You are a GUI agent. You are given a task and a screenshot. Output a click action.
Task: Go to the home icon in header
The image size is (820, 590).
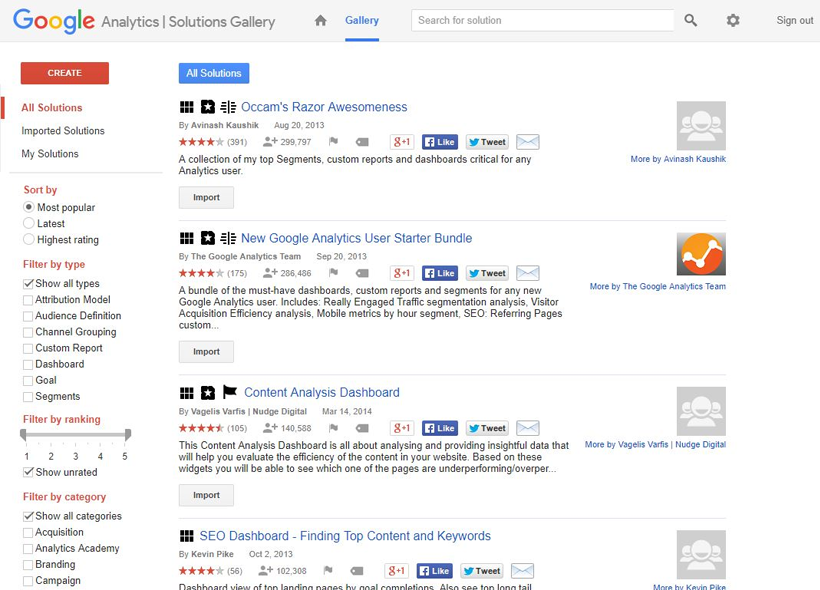(x=321, y=20)
